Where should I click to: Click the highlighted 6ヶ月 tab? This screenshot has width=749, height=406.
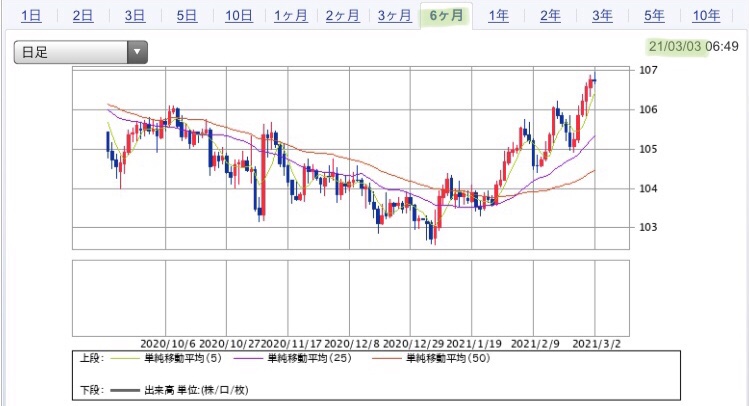pyautogui.click(x=446, y=16)
